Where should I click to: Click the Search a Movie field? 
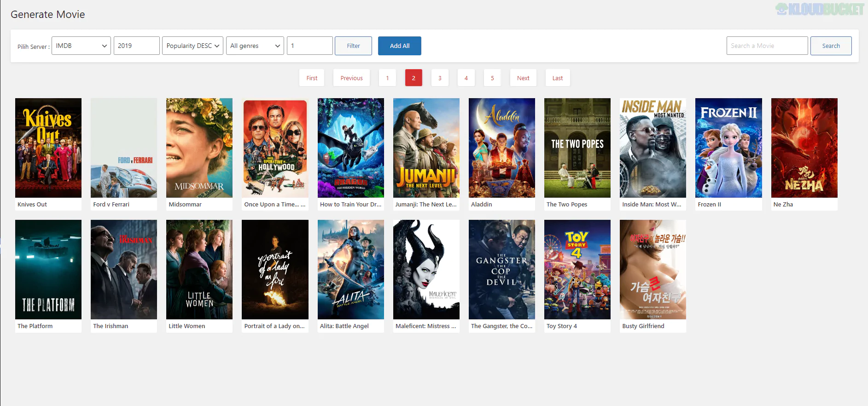[x=767, y=46]
